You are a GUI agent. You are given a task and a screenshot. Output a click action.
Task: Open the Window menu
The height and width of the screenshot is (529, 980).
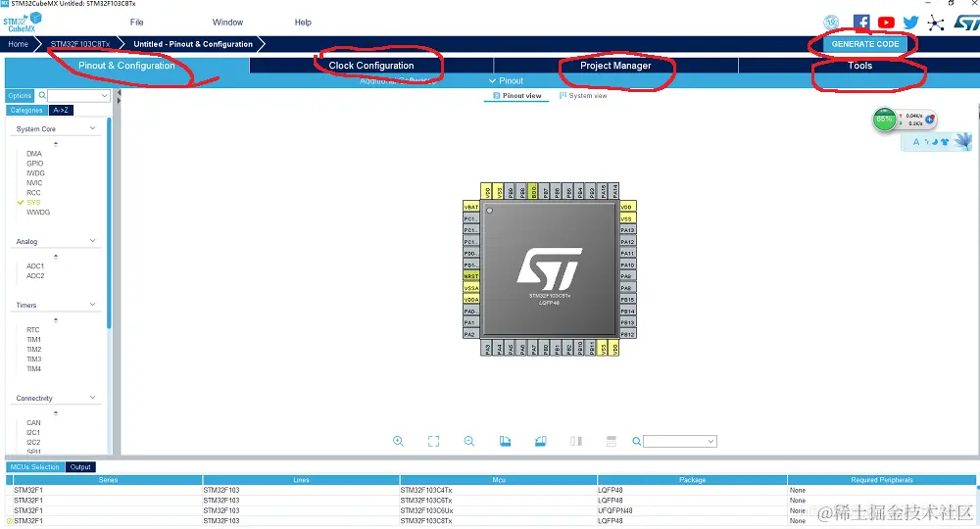[227, 23]
